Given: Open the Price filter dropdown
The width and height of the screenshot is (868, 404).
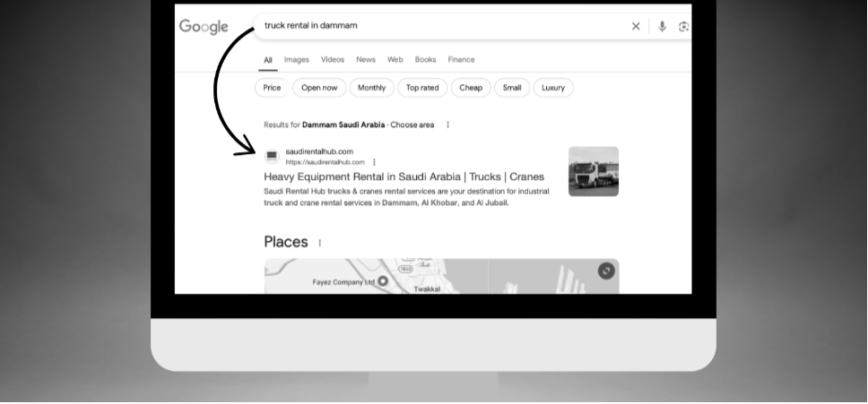Looking at the screenshot, I should click(x=272, y=87).
